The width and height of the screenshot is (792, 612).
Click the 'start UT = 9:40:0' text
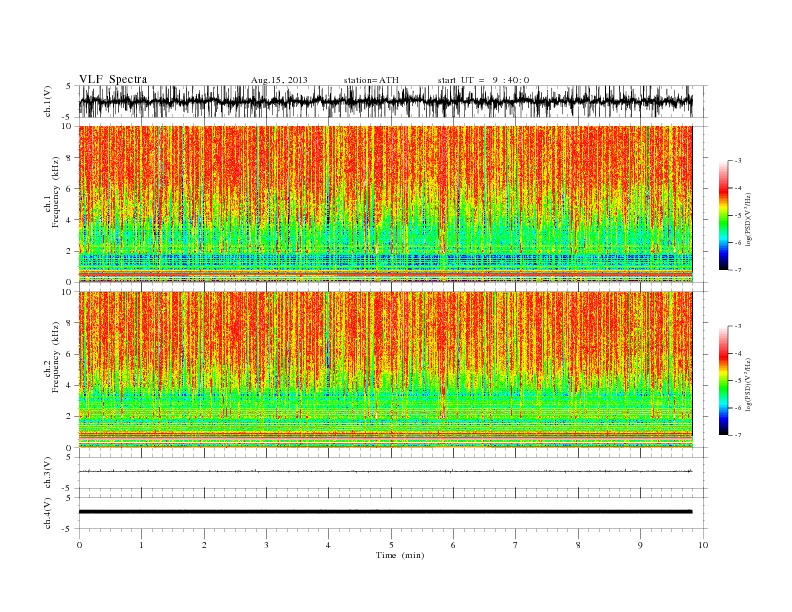coord(483,80)
